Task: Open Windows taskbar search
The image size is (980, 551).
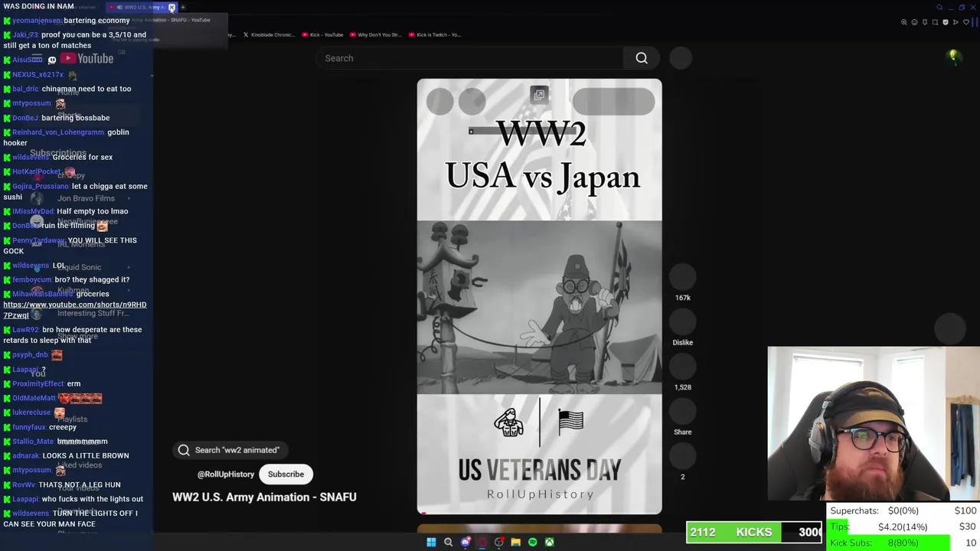Action: (448, 543)
